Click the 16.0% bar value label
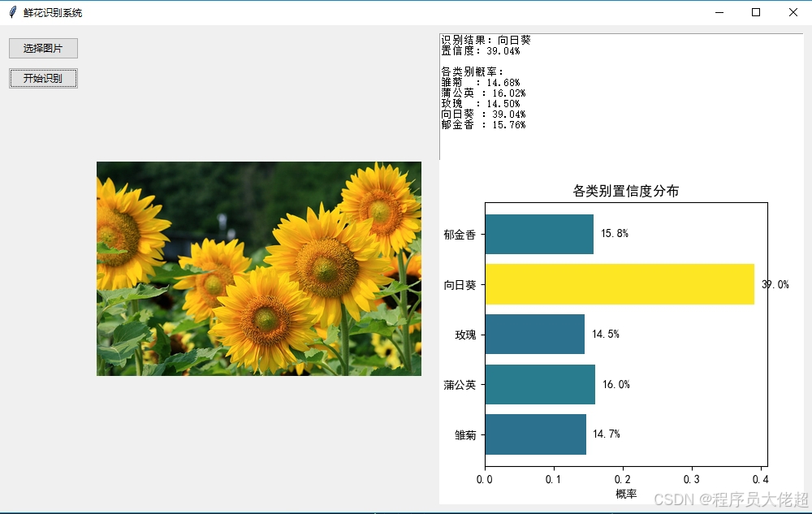Screen dimensions: 812x514 (616, 384)
